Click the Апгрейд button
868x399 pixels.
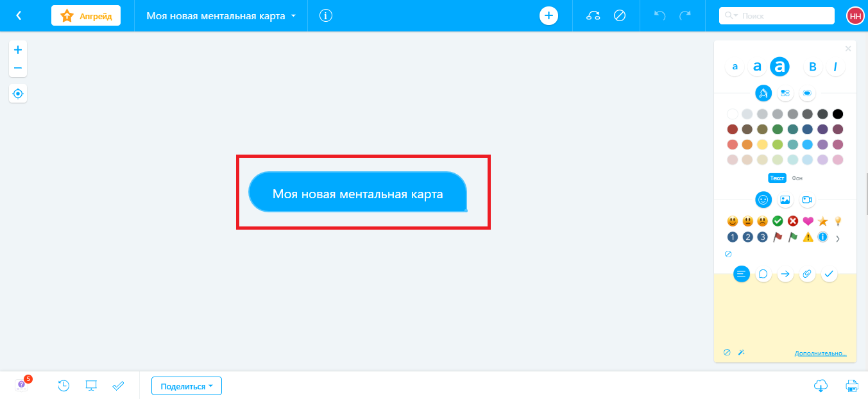(x=86, y=16)
